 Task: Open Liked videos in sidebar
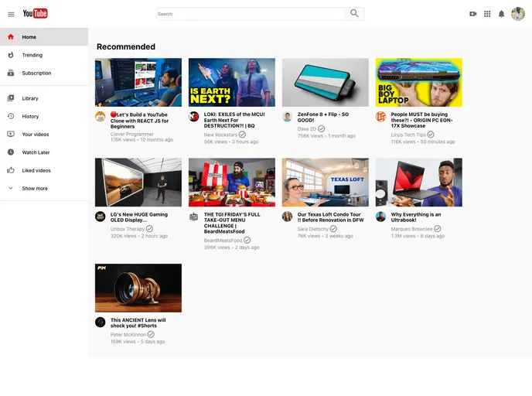coord(44,170)
